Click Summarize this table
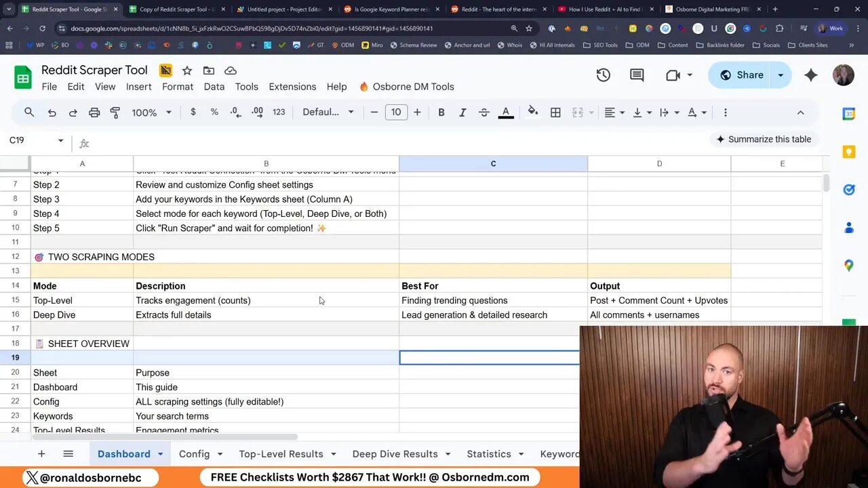868x488 pixels. pyautogui.click(x=764, y=139)
